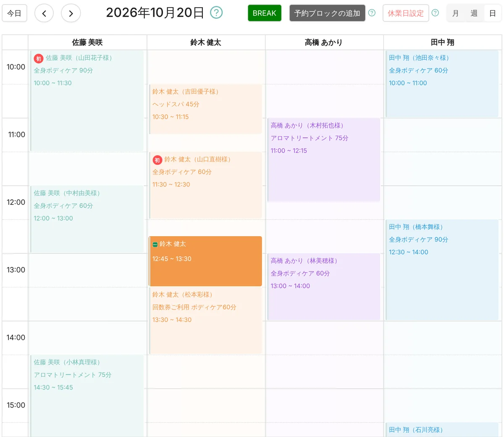This screenshot has width=504, height=437.
Task: Open 松本彩様 回数券ご利用 appointment
Action: coord(205,321)
